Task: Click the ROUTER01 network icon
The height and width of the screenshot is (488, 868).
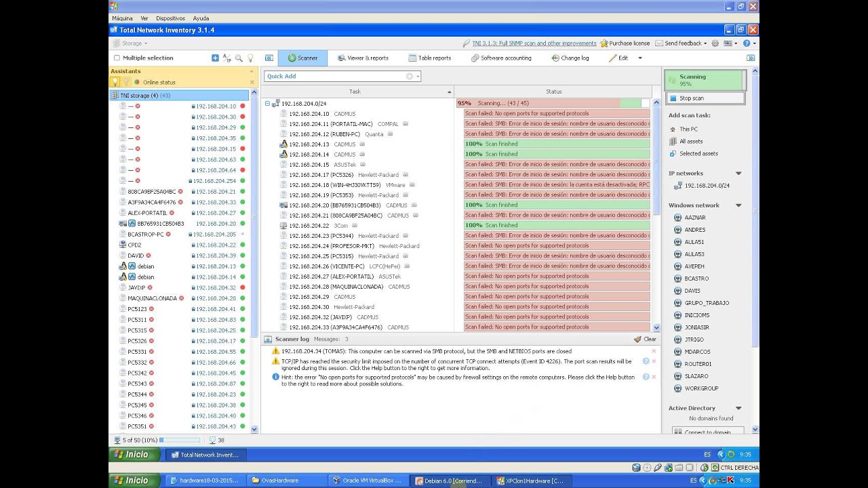Action: 678,364
